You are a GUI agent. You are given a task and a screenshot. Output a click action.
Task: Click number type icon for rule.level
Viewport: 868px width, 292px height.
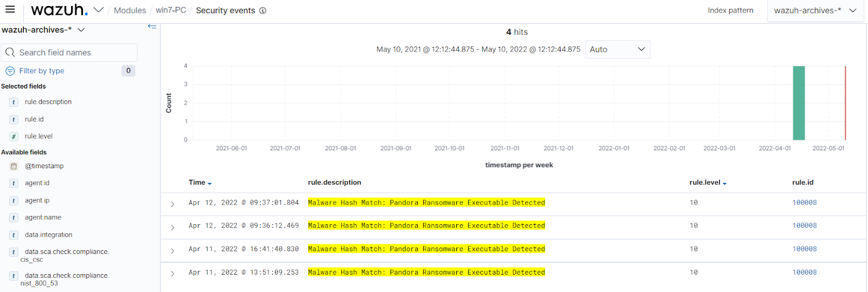(x=14, y=137)
